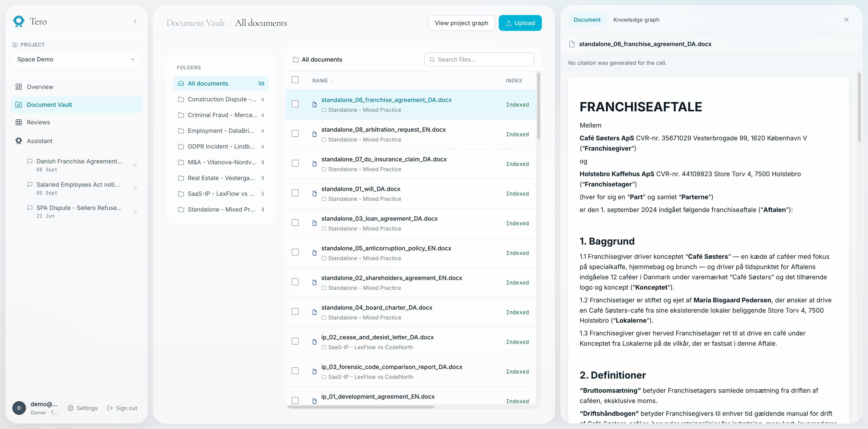The height and width of the screenshot is (429, 868).
Task: Click View project graph button
Action: (461, 23)
